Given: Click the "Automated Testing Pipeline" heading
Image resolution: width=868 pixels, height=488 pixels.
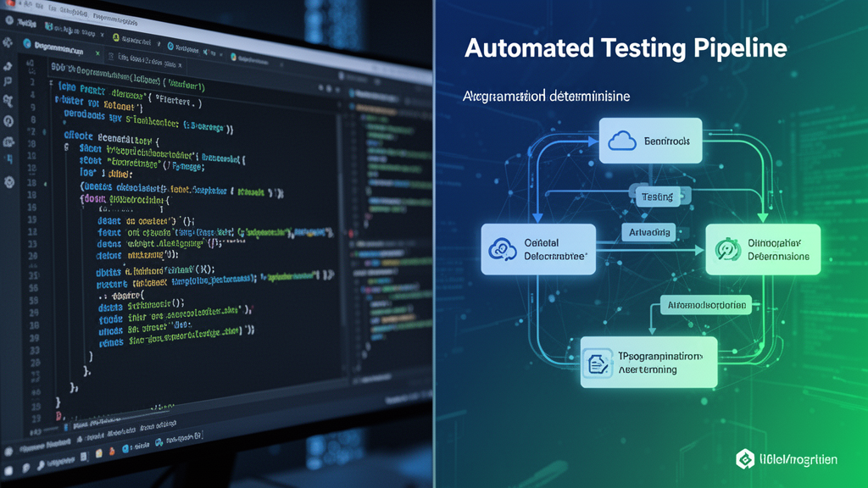Looking at the screenshot, I should (625, 47).
